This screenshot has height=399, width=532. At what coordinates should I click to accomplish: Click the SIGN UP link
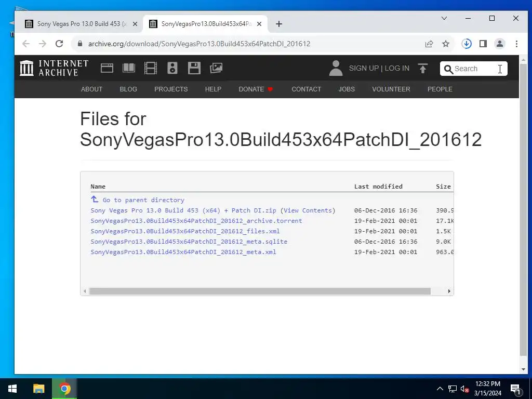(364, 68)
